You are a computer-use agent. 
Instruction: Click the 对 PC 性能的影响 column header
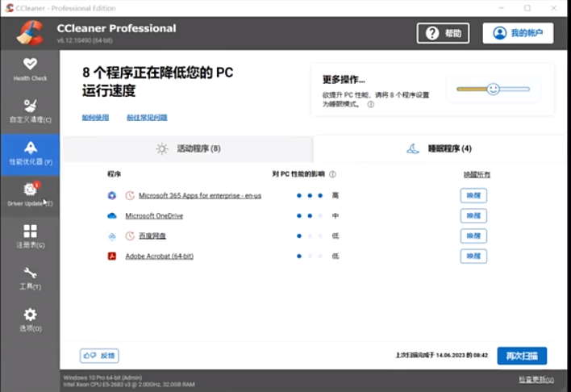(298, 174)
